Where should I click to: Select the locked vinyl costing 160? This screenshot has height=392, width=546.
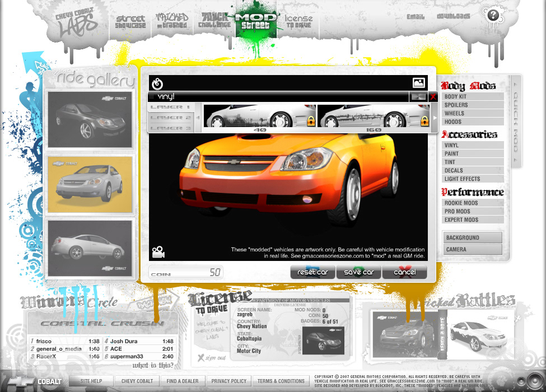374,116
